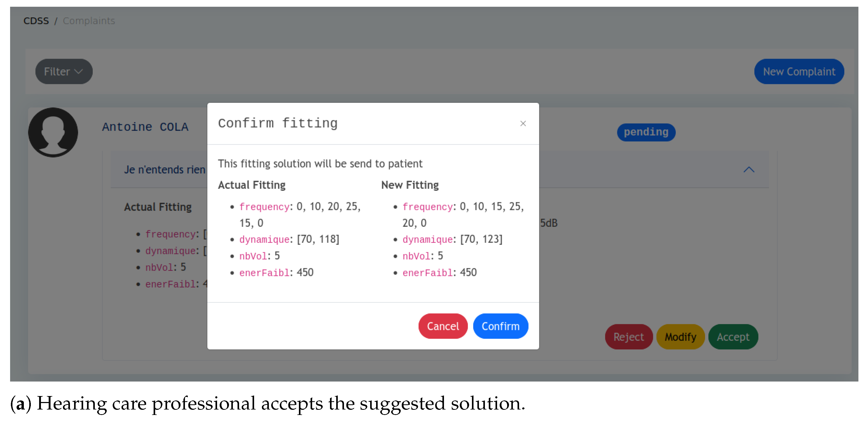Click the patient avatar icon
Screen dimensions: 868x423
53,132
